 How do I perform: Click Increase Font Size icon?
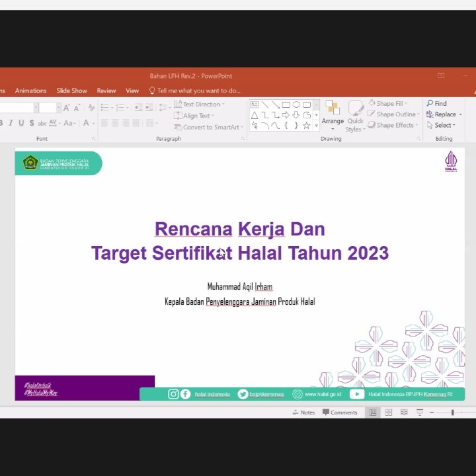point(67,108)
